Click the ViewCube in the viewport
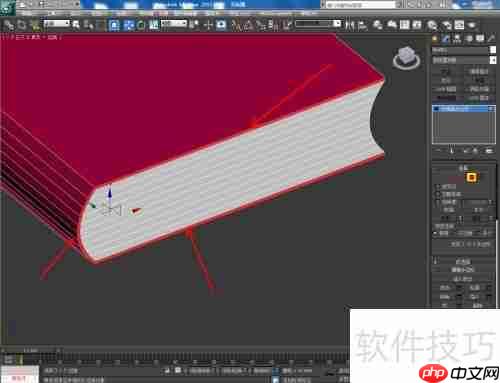This screenshot has width=500, height=383. (x=406, y=58)
